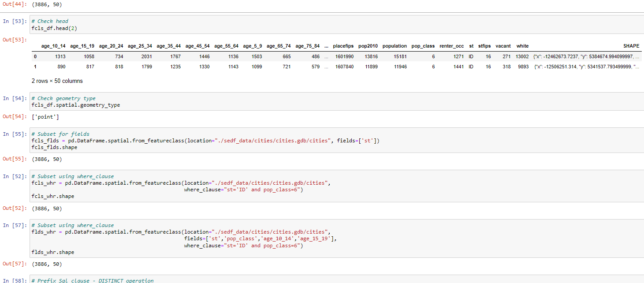
Task: Click row index 0 in the dataframe
Action: [x=35, y=56]
